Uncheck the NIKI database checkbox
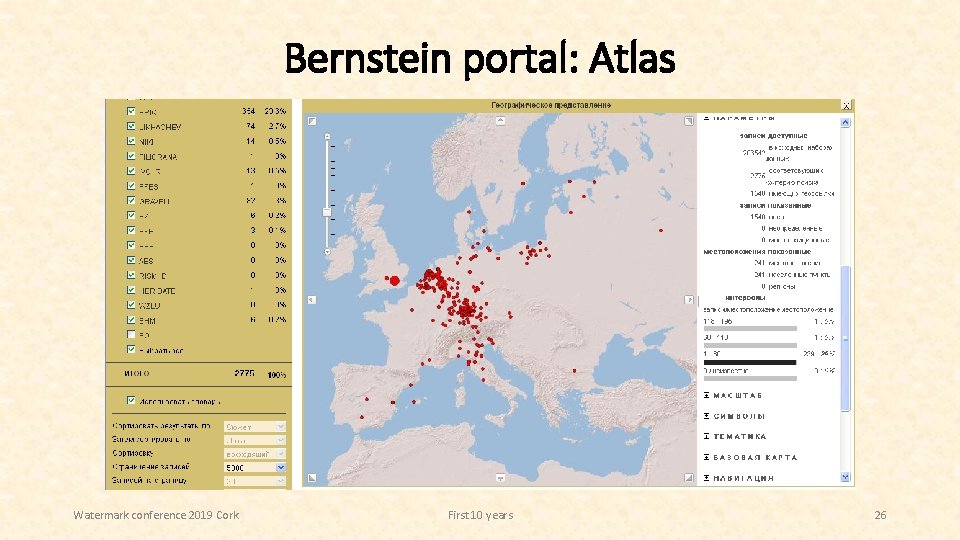960x540 pixels. 130,141
